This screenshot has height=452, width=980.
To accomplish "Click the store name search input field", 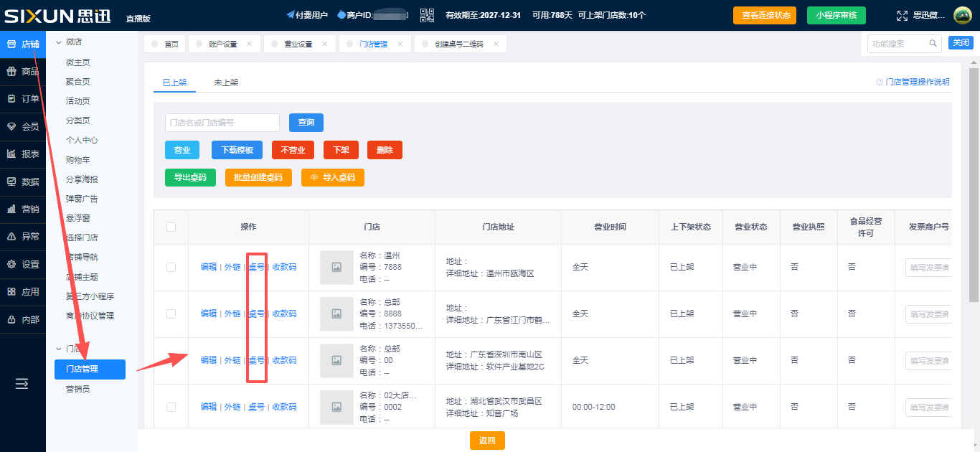I will tap(222, 123).
